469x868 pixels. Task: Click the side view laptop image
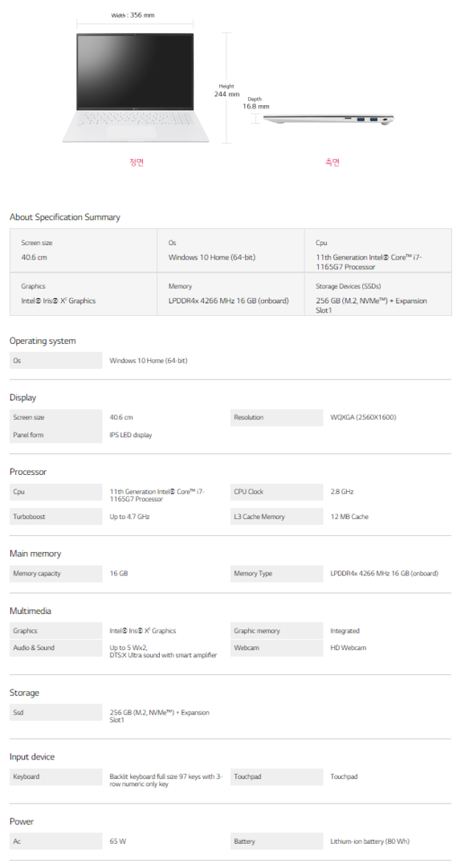click(328, 120)
